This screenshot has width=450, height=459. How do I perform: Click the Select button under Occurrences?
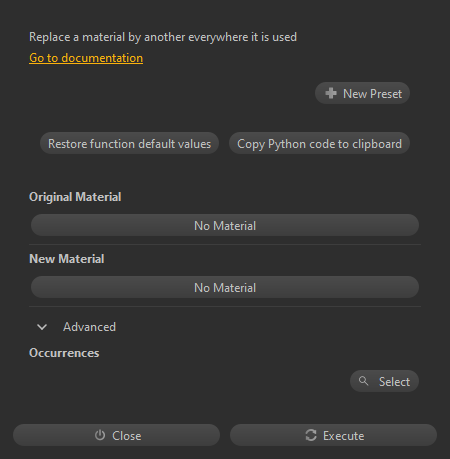click(384, 381)
